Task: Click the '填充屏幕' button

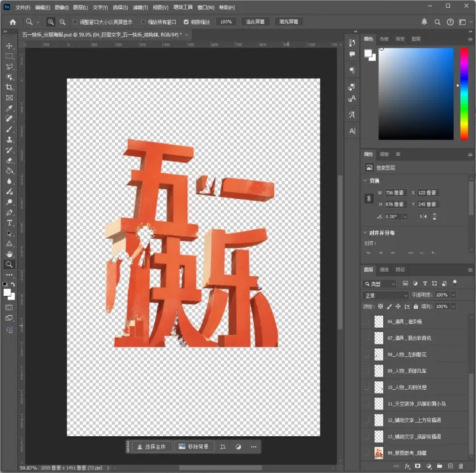Action: coord(289,22)
